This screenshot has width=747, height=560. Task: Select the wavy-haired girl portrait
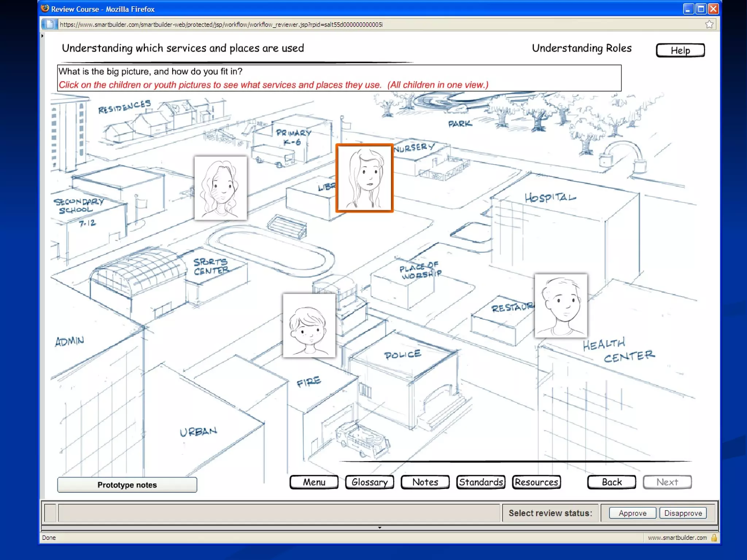pos(220,188)
